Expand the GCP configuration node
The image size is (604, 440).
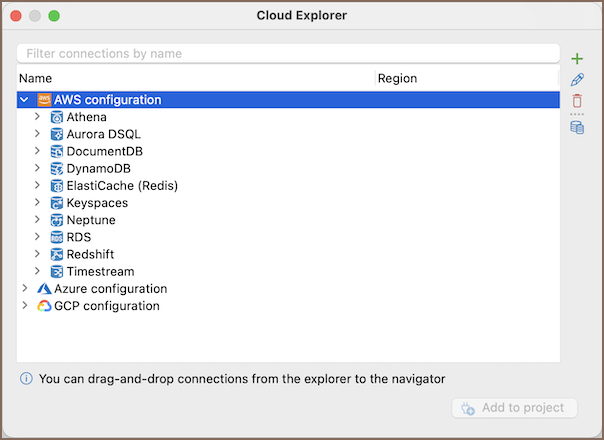24,306
